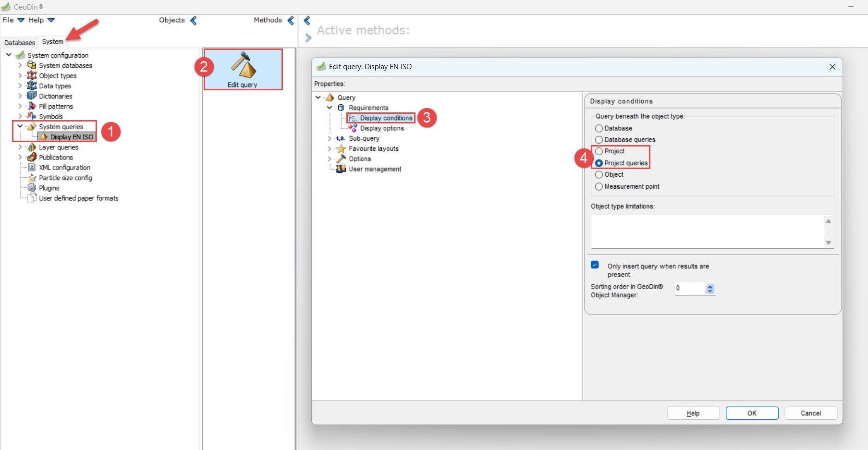Viewport: 868px width, 450px height.
Task: Click the Data types icon
Action: [32, 85]
